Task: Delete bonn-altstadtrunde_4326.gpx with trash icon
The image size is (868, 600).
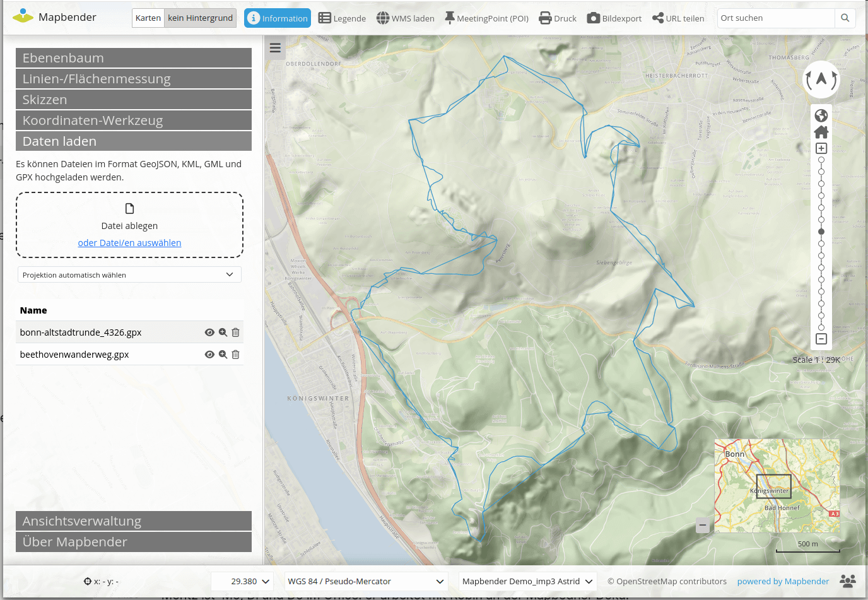Action: pos(235,332)
